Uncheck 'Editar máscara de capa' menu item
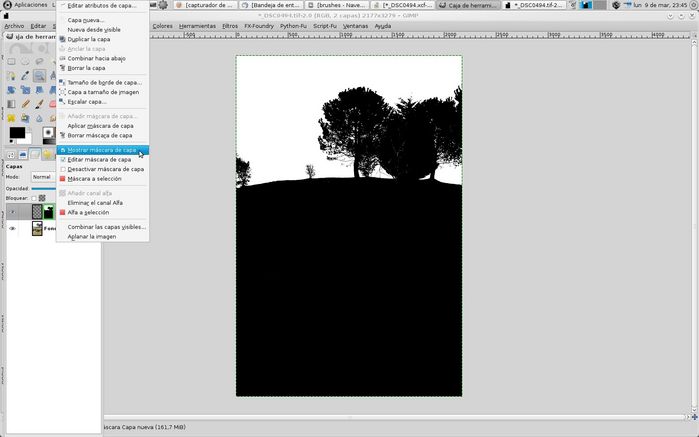Screen dimensions: 699x437 (103, 159)
